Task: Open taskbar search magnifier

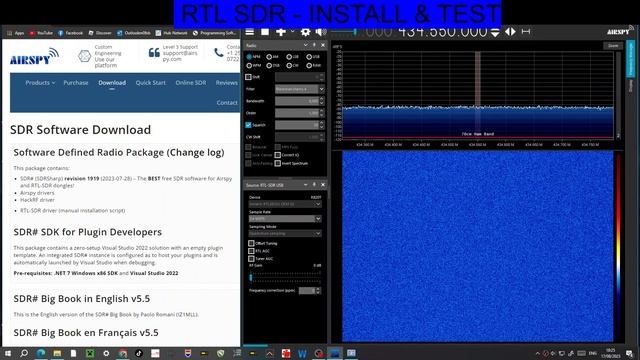Action: point(24,353)
